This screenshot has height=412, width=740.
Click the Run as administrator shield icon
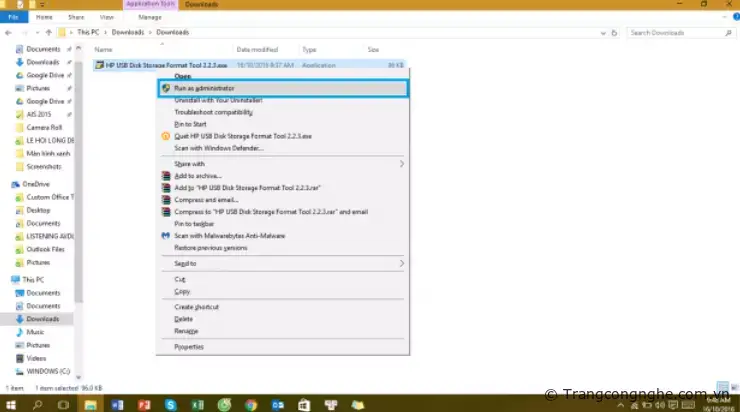tap(166, 88)
